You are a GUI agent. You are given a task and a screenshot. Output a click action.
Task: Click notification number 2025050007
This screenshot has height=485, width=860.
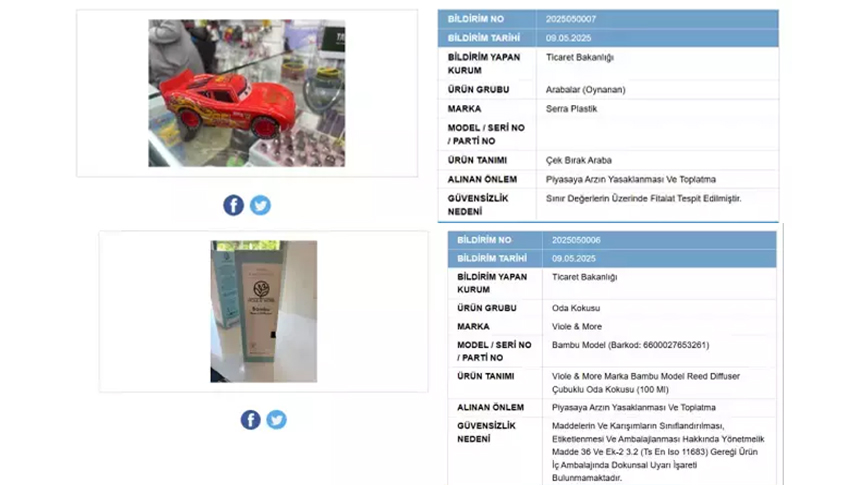pyautogui.click(x=570, y=19)
